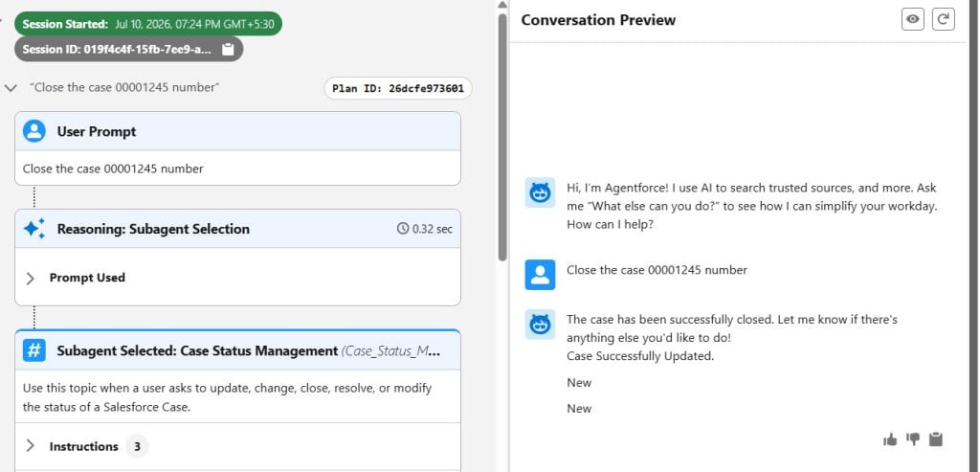The height and width of the screenshot is (472, 980).
Task: Click the subagent description starting "Use this topic"
Action: pyautogui.click(x=228, y=397)
